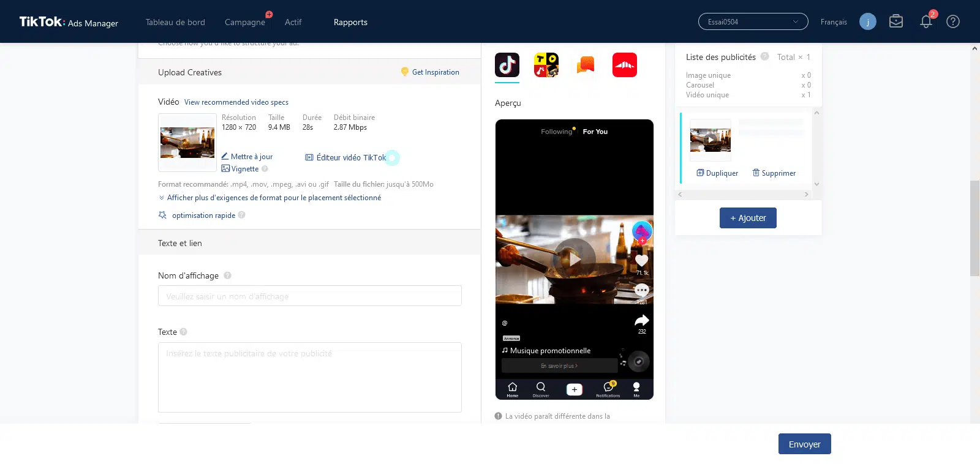Open the notifications bell

click(925, 22)
